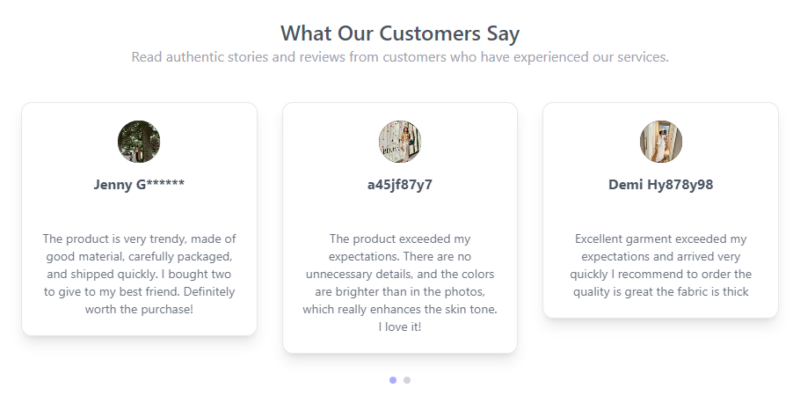
Task: Open the review mentioning brighter colors
Action: click(x=400, y=282)
